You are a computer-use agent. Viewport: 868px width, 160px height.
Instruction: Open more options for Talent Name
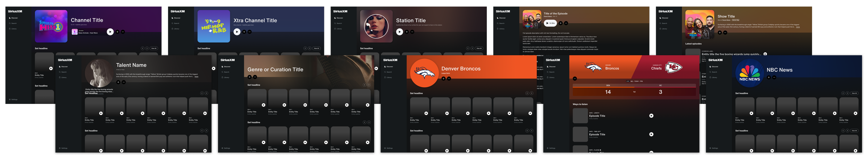pos(124,82)
